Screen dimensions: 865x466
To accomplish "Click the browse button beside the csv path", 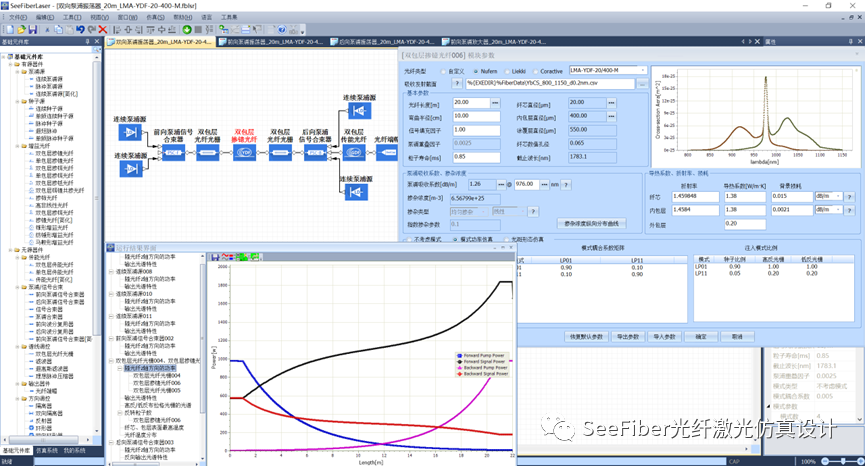I will (x=642, y=84).
